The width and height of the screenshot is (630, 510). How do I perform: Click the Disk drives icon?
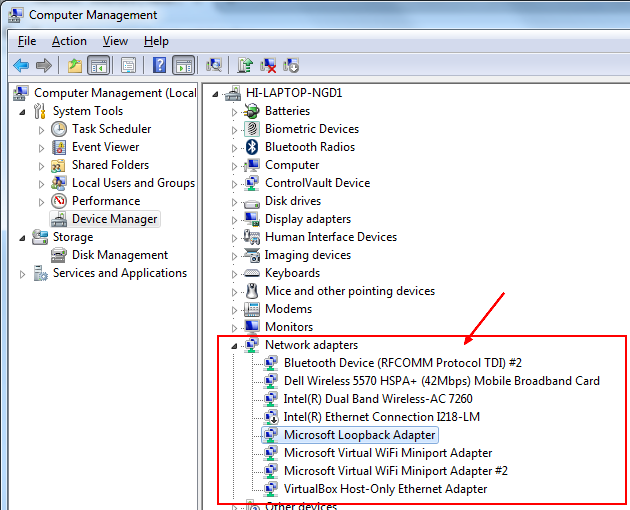point(252,203)
